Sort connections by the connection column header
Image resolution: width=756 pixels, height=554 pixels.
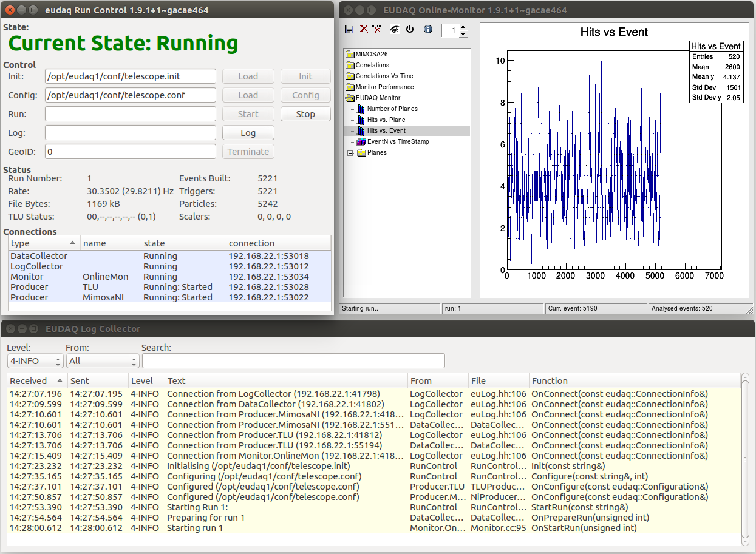pos(278,243)
